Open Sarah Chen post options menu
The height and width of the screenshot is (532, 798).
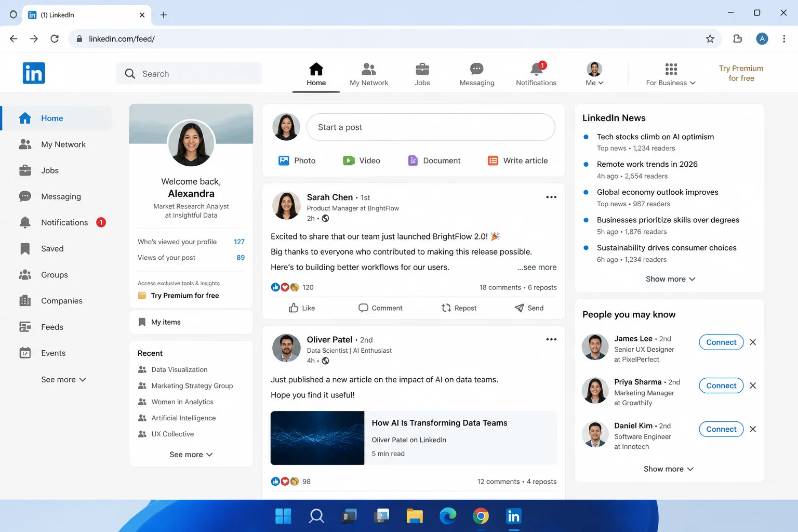pyautogui.click(x=551, y=197)
